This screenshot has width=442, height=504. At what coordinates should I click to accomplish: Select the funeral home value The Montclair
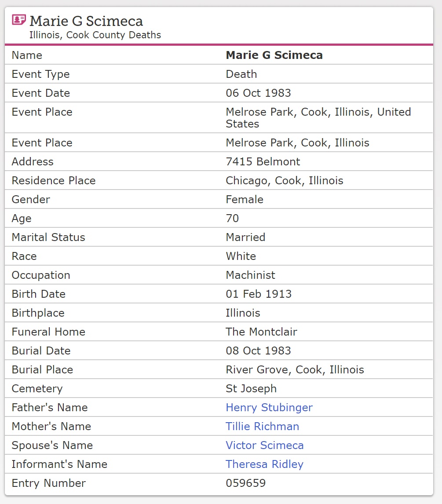261,332
